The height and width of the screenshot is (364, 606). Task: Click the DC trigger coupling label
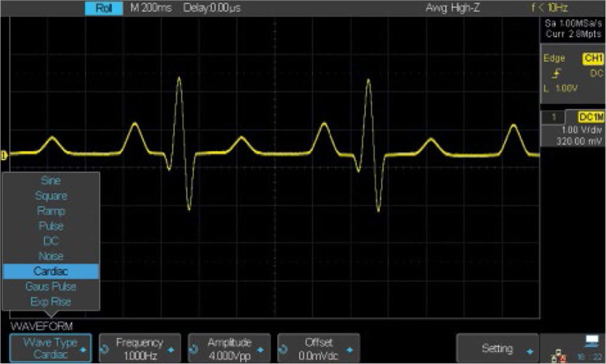597,73
